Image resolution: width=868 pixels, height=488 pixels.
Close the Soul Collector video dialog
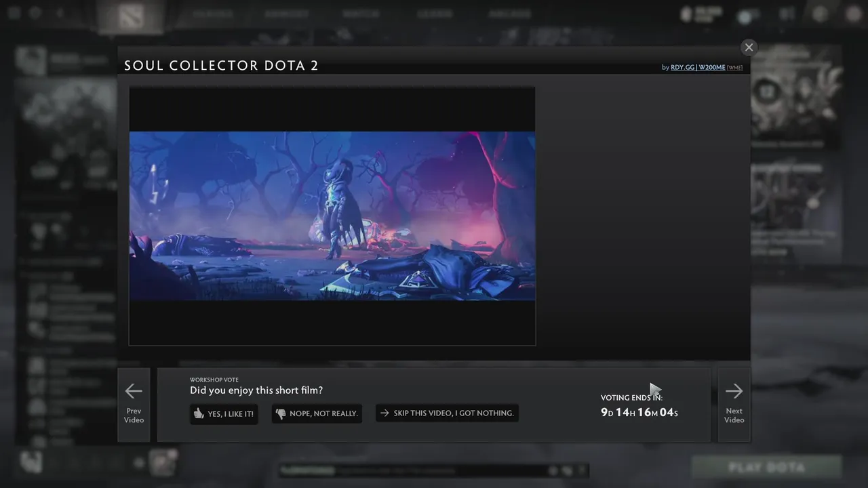[x=749, y=47]
